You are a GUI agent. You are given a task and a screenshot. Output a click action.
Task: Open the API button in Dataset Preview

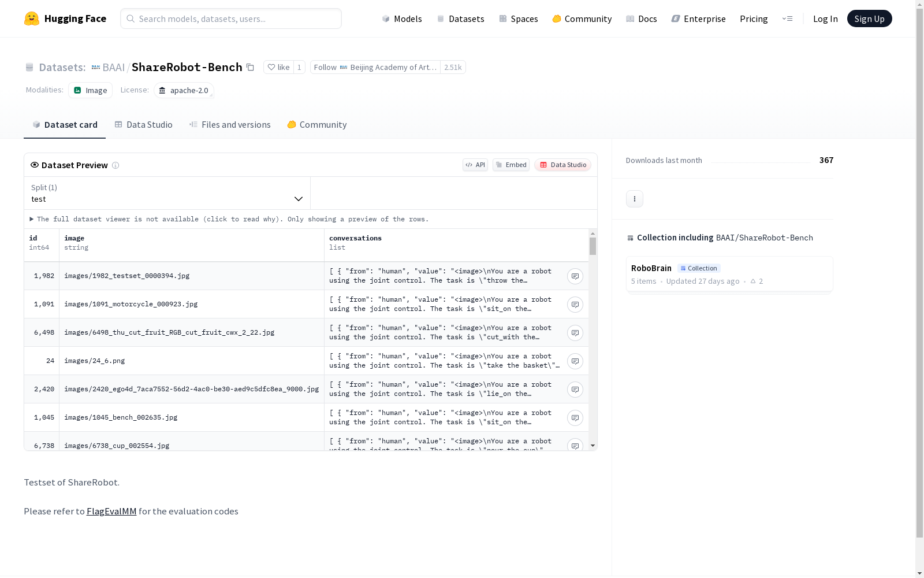[x=475, y=165]
